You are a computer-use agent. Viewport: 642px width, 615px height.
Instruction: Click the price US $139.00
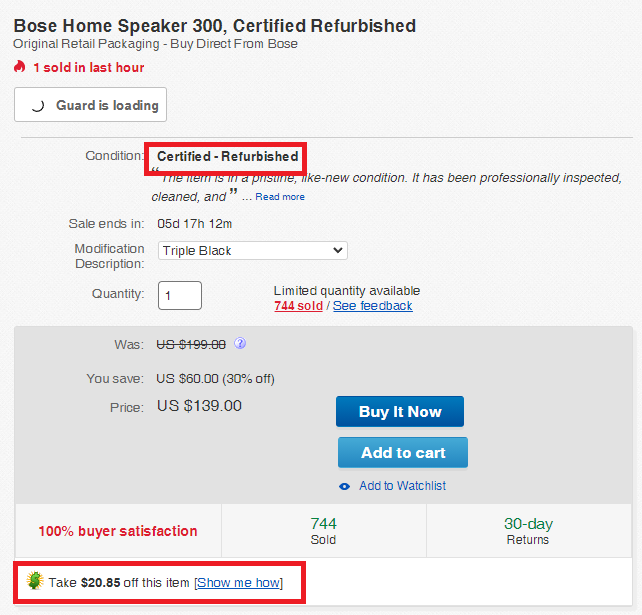click(x=199, y=406)
